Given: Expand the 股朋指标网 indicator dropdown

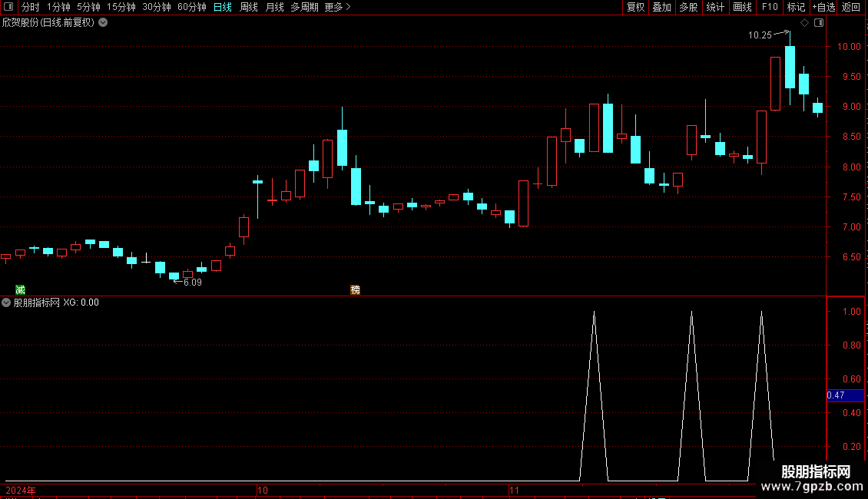Looking at the screenshot, I should point(6,302).
